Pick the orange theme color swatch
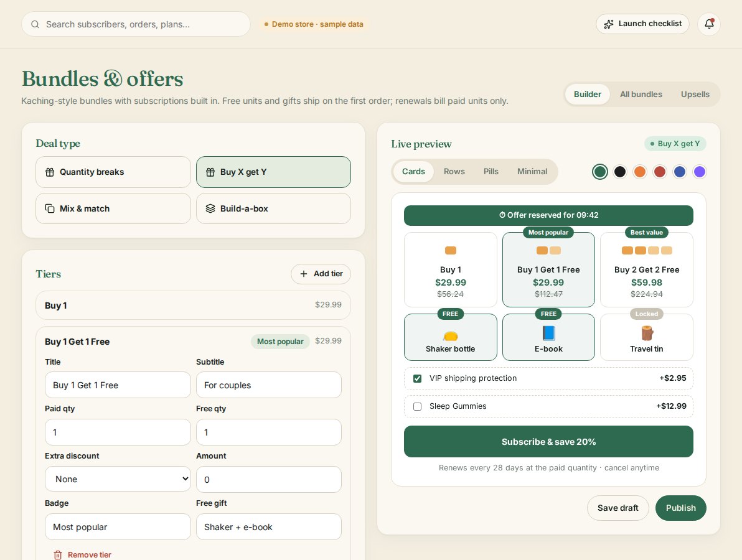742x560 pixels. [x=640, y=172]
